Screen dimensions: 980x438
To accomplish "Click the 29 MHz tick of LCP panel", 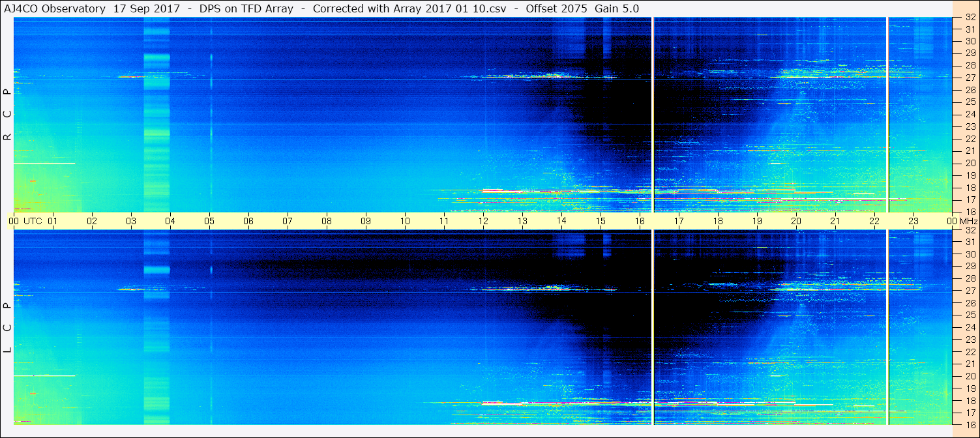I will [970, 266].
